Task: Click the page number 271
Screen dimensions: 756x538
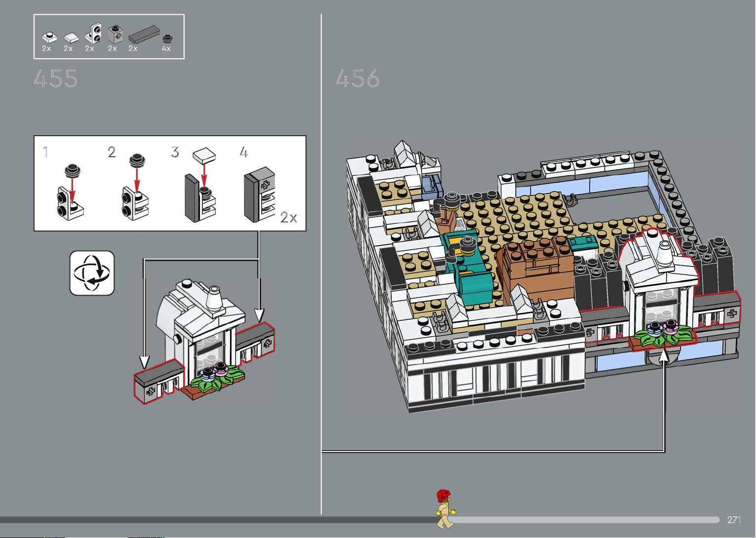Action: pyautogui.click(x=734, y=520)
